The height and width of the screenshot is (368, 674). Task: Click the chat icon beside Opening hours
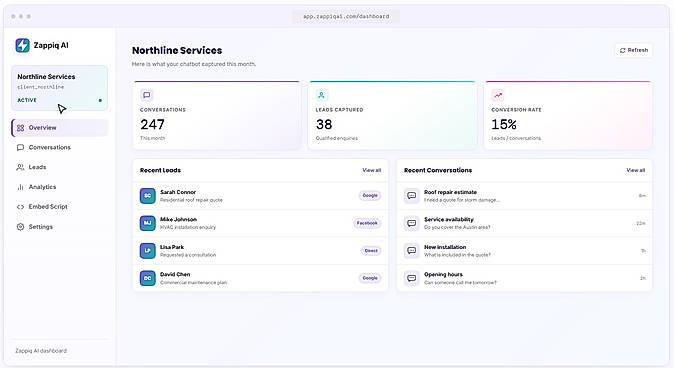point(411,278)
